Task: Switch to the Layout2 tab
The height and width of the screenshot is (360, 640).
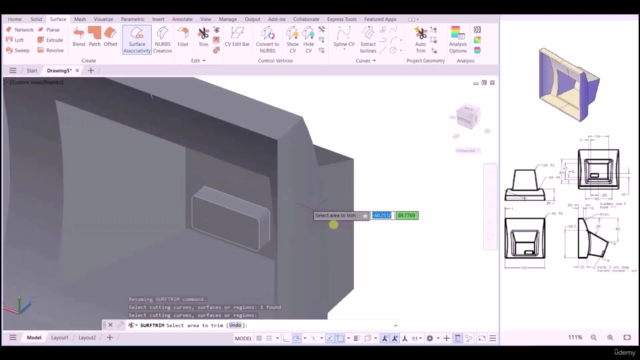Action: coord(87,338)
